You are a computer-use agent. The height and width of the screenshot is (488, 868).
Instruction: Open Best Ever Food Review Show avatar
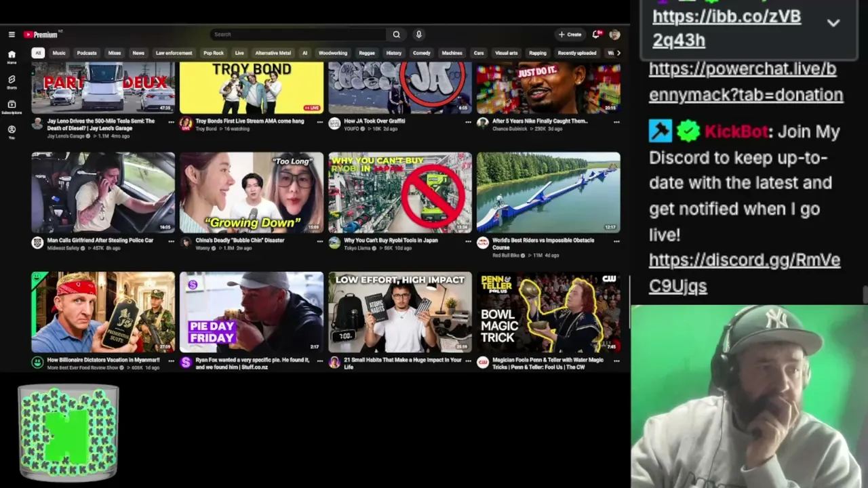(37, 363)
